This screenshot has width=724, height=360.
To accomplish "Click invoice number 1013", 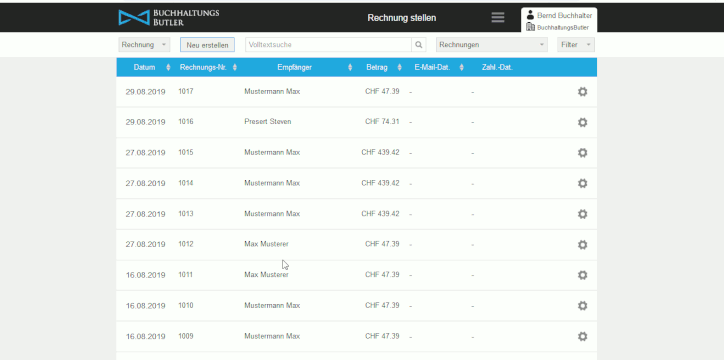I will [186, 214].
